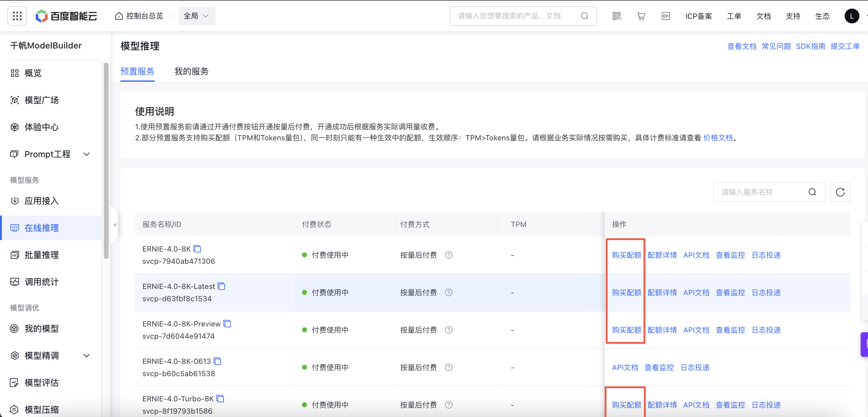The image size is (868, 417).
Task: Select the svcp-7940ab471306 service ID text
Action: point(179,261)
